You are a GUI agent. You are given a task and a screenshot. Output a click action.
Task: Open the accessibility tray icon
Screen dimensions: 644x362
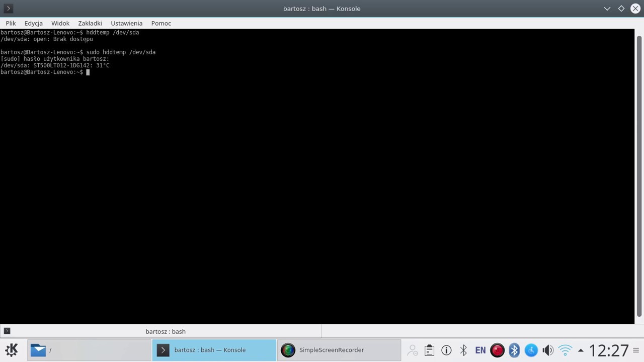(x=531, y=350)
